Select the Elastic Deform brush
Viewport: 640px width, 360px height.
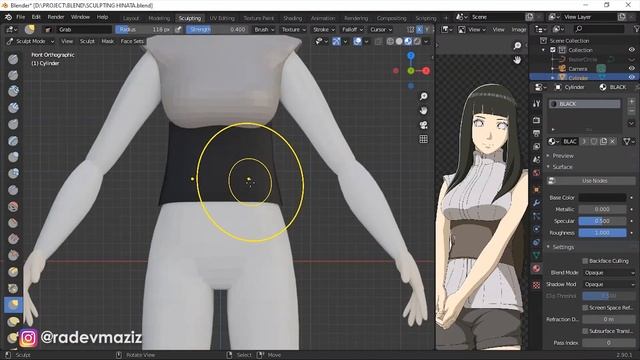coord(13,322)
